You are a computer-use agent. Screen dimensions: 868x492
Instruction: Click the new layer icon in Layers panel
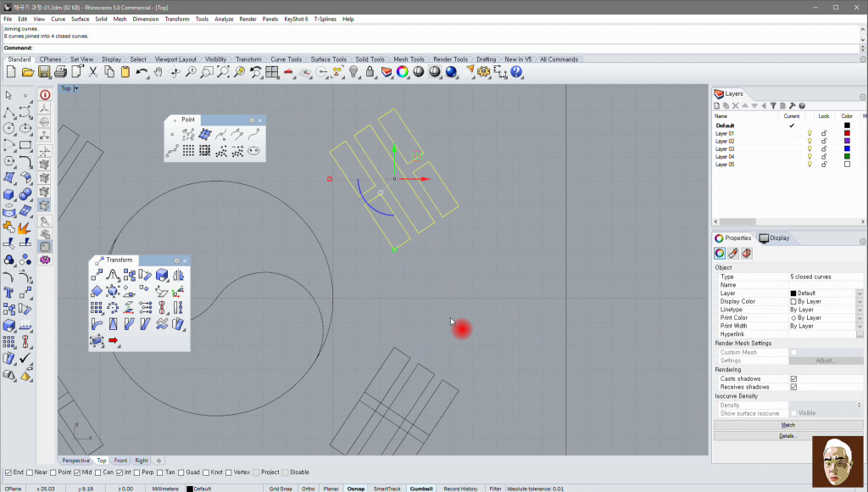[717, 106]
